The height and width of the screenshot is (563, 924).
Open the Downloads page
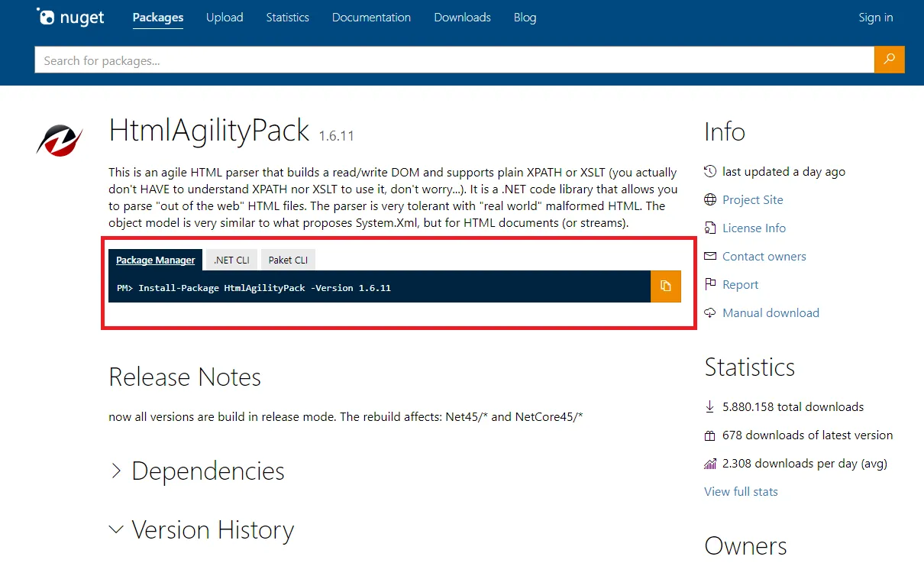coord(463,17)
